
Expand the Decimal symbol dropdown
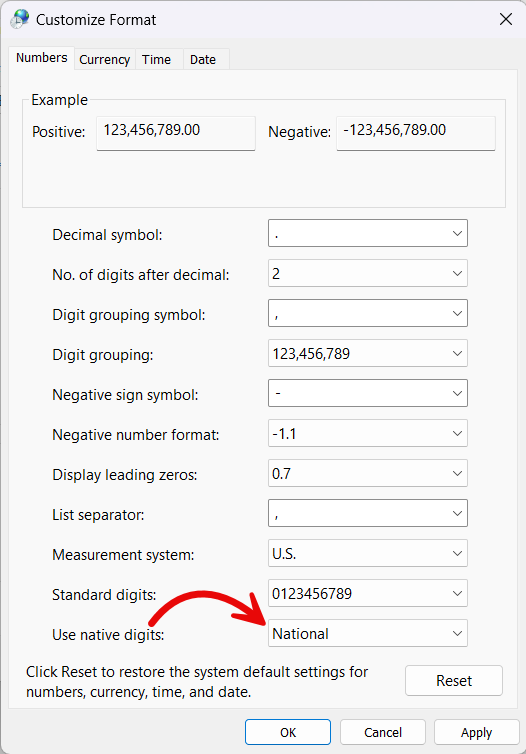tap(368, 233)
